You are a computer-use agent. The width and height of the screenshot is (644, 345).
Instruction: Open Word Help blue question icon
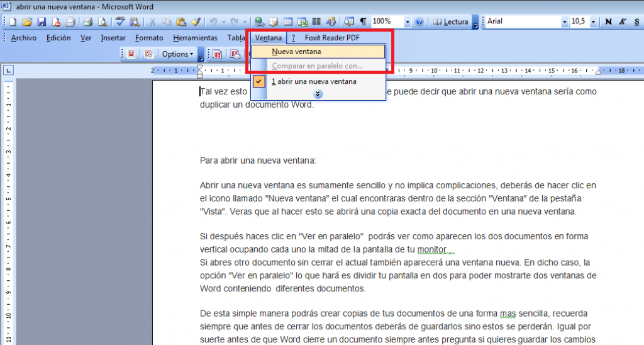click(x=419, y=22)
